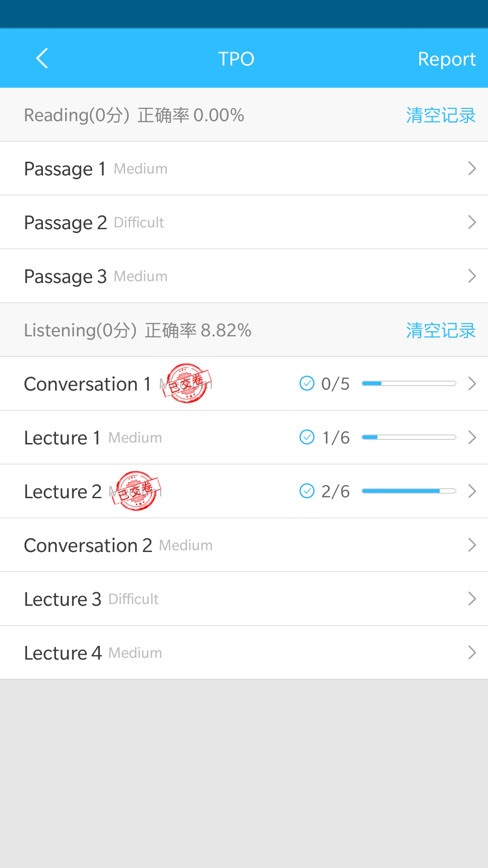Open the Report page

pos(446,59)
